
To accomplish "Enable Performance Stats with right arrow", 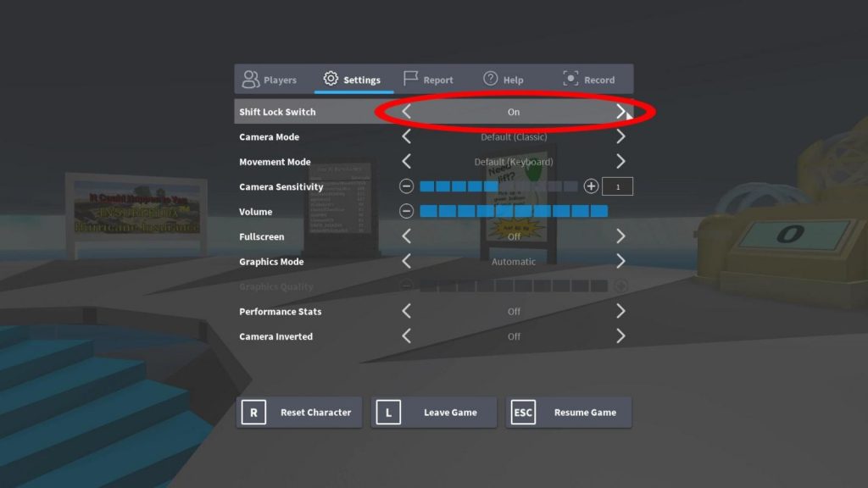I will [620, 312].
